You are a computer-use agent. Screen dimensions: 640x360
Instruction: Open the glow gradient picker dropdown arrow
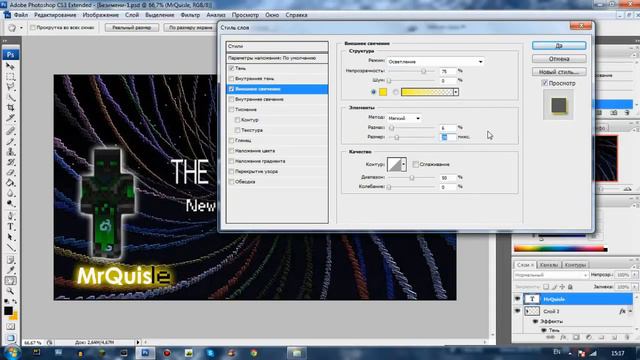pos(456,92)
